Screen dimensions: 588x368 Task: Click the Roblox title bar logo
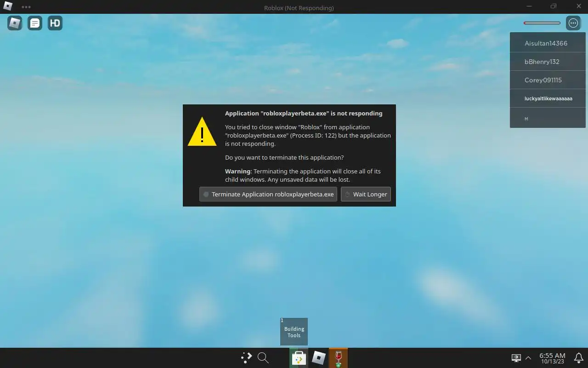click(8, 7)
